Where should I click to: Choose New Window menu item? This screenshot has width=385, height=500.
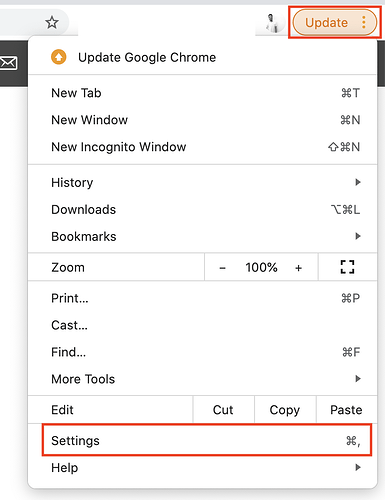coord(202,120)
